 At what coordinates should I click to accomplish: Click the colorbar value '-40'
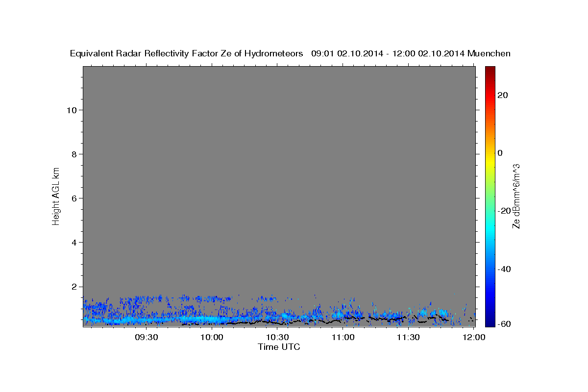coord(505,269)
